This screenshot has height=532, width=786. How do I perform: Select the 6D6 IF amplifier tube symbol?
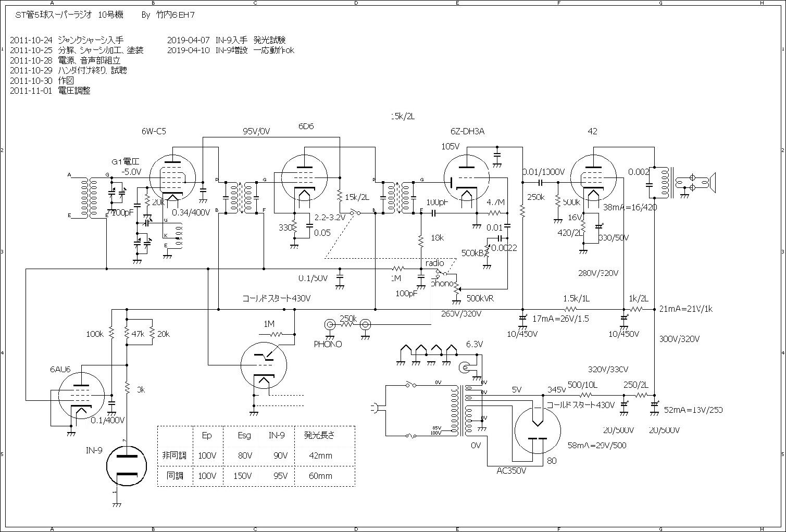304,177
